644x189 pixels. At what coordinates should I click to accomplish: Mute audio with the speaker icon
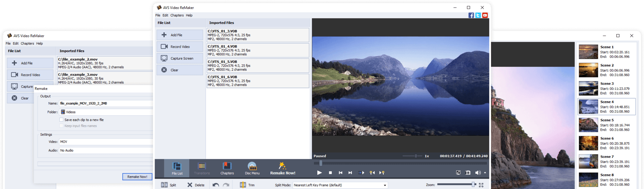pyautogui.click(x=478, y=173)
